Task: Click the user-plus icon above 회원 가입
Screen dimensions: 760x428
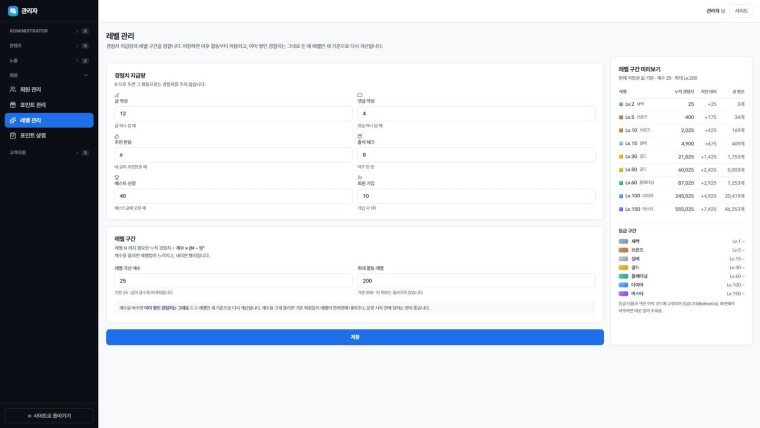Action: (360, 177)
